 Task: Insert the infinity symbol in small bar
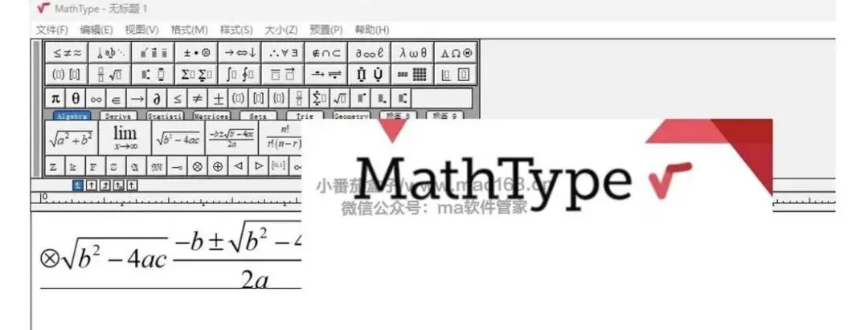click(96, 99)
